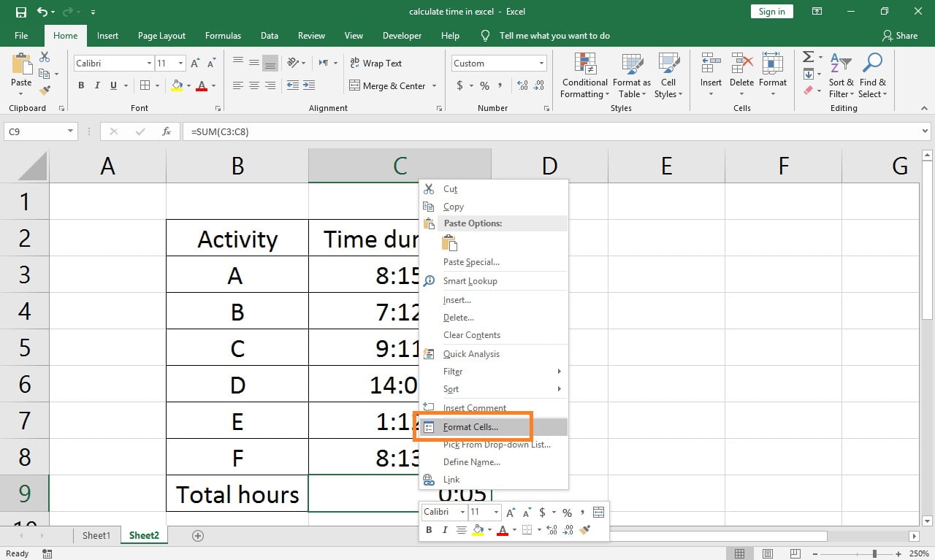Click the AutoSum icon
This screenshot has height=560, width=935.
808,57
